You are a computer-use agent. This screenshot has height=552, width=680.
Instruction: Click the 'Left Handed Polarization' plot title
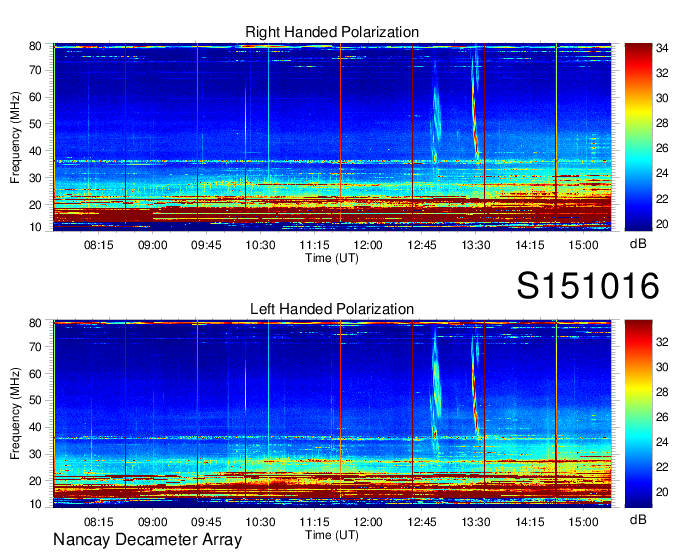[332, 309]
